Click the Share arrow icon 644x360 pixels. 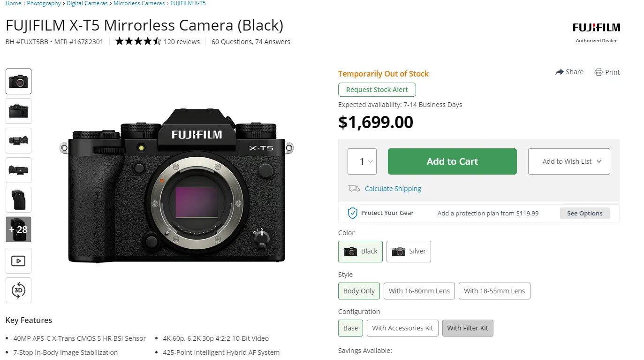[x=559, y=72]
